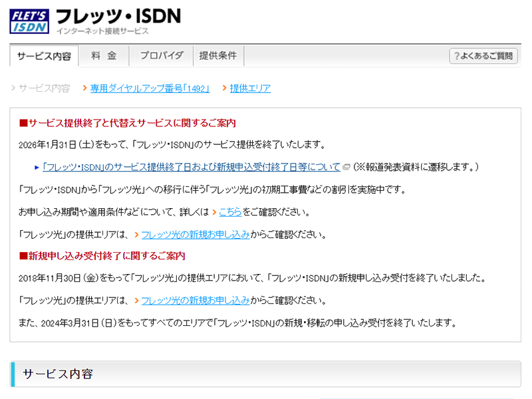Switch to the 料金 tab
The width and height of the screenshot is (532, 399).
103,56
